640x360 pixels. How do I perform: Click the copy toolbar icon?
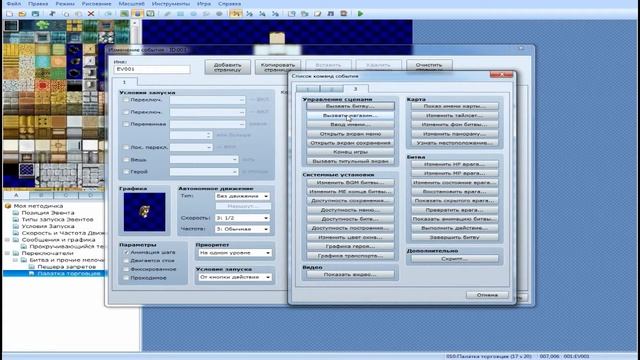click(66, 13)
